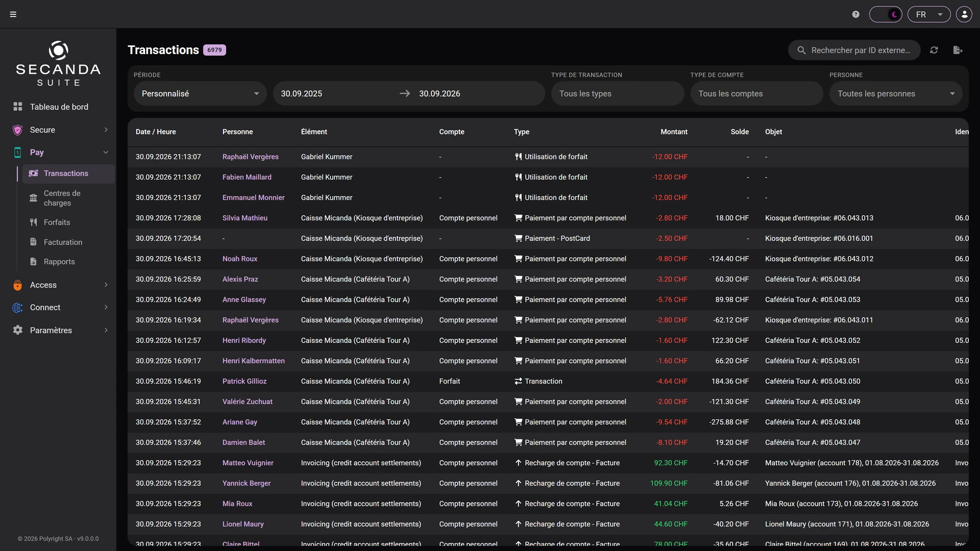Click shopping cart icon on Paiement - PostCard row

click(518, 238)
